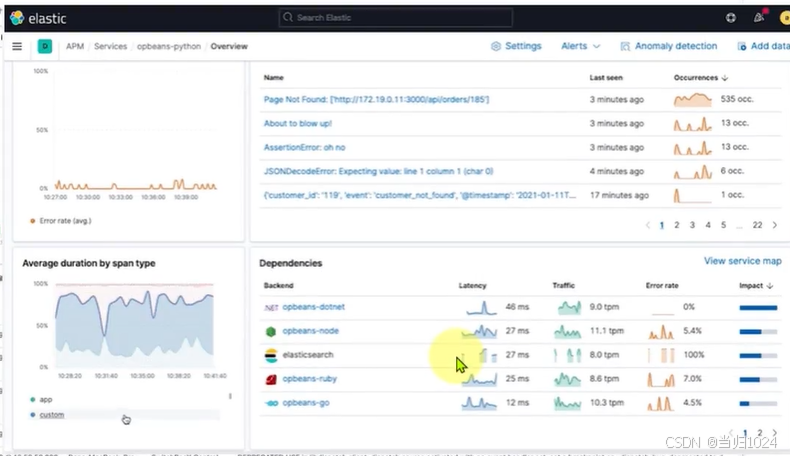Screen dimensions: 790x456
Task: Open opbeans-python breadcrumb
Action: (169, 46)
